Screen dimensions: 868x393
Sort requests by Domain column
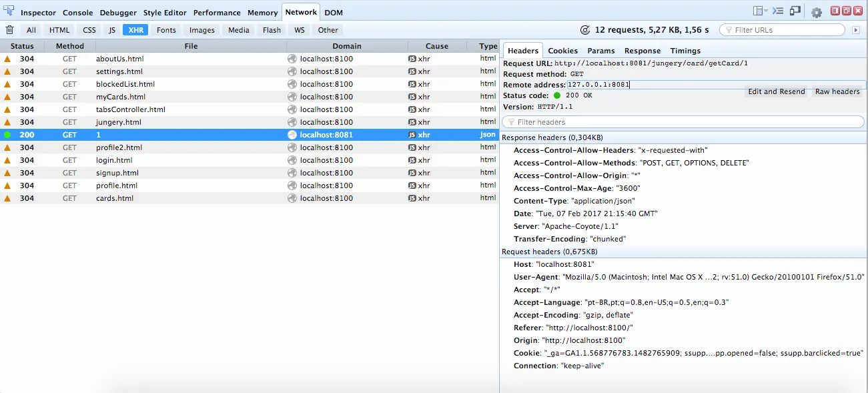tap(347, 46)
